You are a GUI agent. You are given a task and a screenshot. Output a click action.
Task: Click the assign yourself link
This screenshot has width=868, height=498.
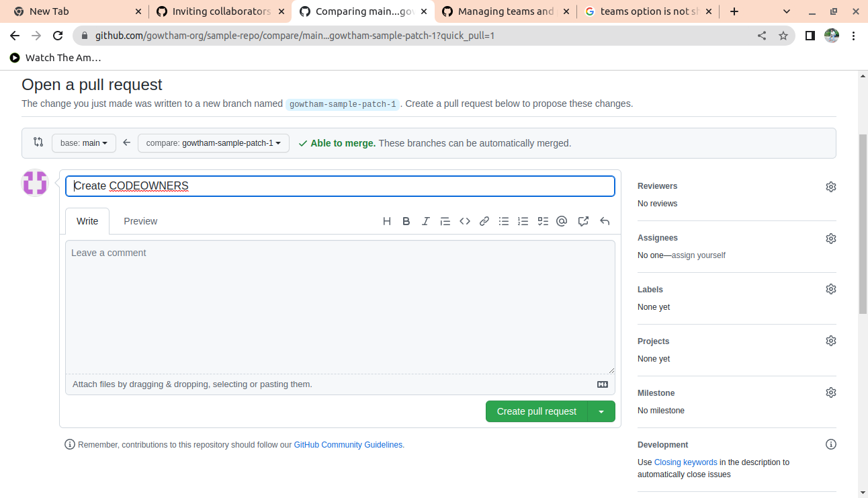pyautogui.click(x=699, y=255)
